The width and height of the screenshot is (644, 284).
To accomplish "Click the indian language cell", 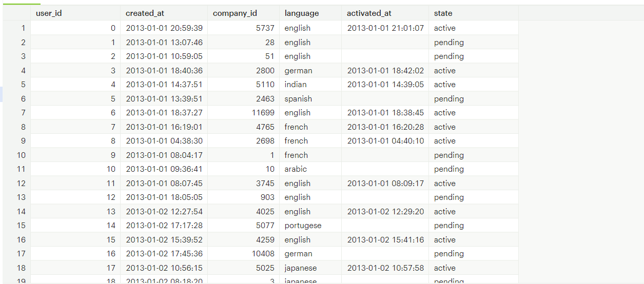I will tap(310, 85).
